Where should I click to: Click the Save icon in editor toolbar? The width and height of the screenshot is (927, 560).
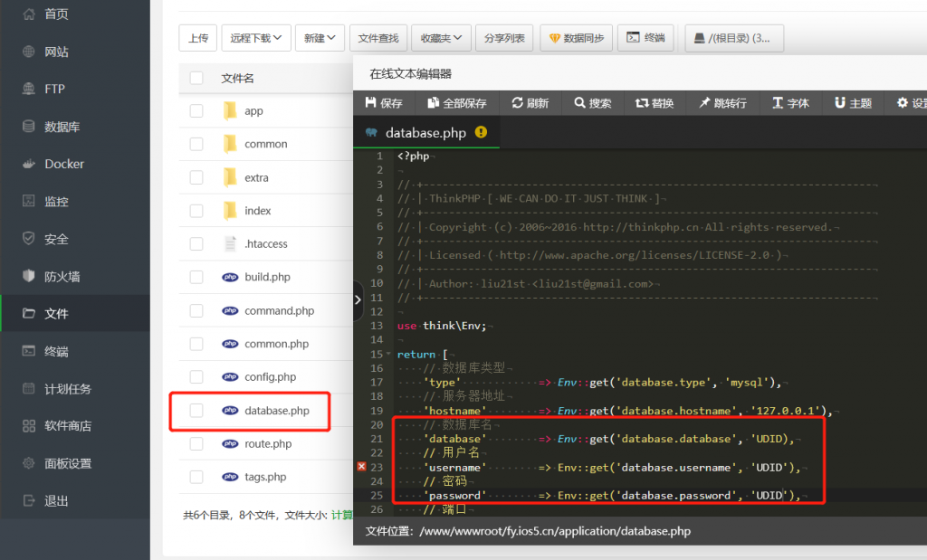[371, 103]
